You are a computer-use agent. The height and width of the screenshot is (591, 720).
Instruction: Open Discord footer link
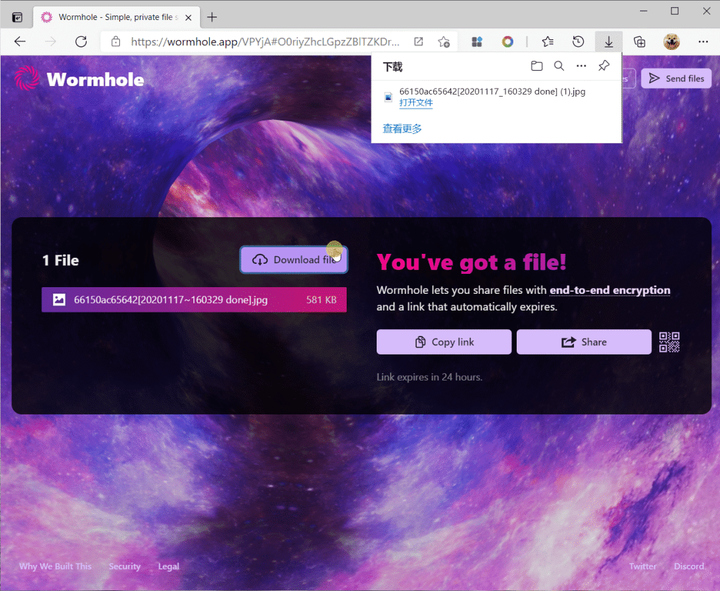click(x=689, y=566)
